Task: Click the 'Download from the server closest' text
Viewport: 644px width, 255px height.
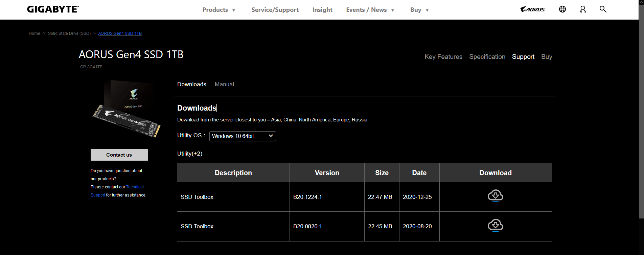Action: tap(273, 120)
